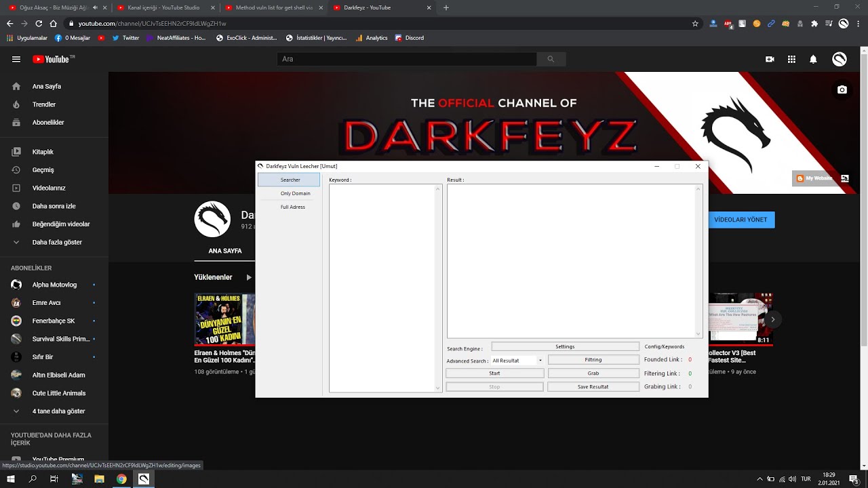Click in the Result text area
This screenshot has height=488, width=868.
click(574, 261)
